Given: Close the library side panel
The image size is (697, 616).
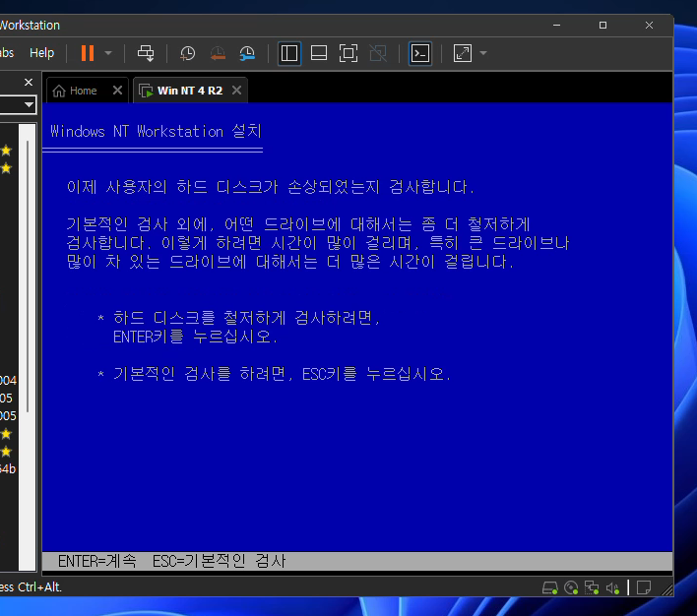Looking at the screenshot, I should [x=29, y=83].
